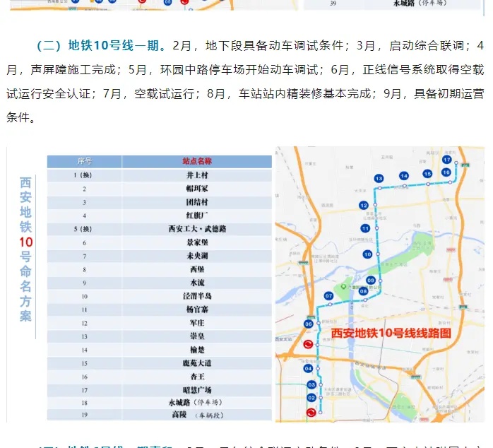Click the blue 10 station marker
The height and width of the screenshot is (448, 493).
click(367, 254)
